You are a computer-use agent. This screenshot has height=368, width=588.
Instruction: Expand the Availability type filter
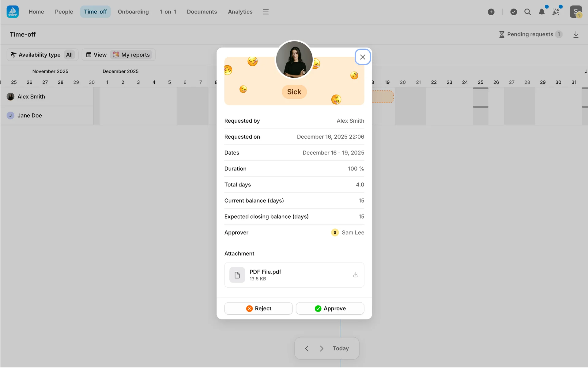click(43, 55)
